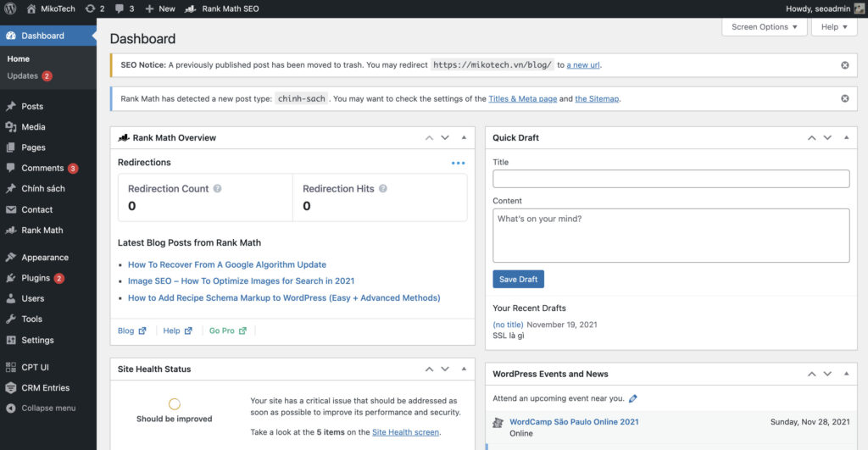Image resolution: width=868 pixels, height=450 pixels.
Task: Toggle the Quick Draft panel
Action: [x=846, y=137]
